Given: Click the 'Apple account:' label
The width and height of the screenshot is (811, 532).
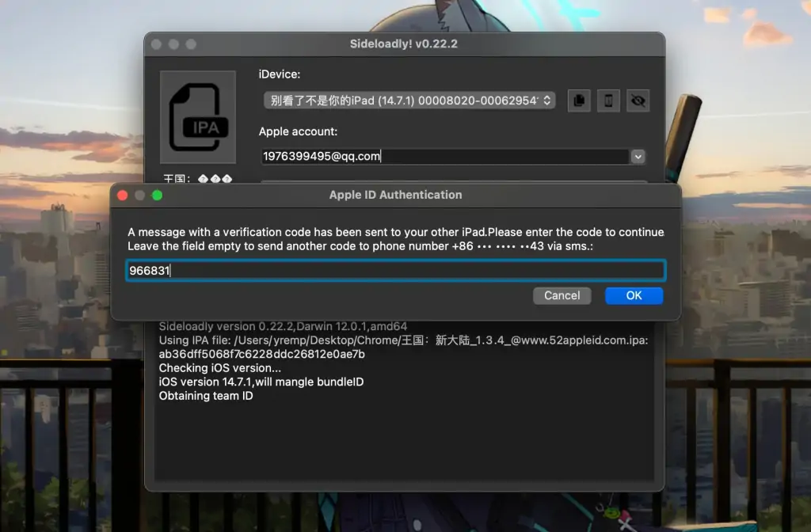Looking at the screenshot, I should tap(298, 131).
